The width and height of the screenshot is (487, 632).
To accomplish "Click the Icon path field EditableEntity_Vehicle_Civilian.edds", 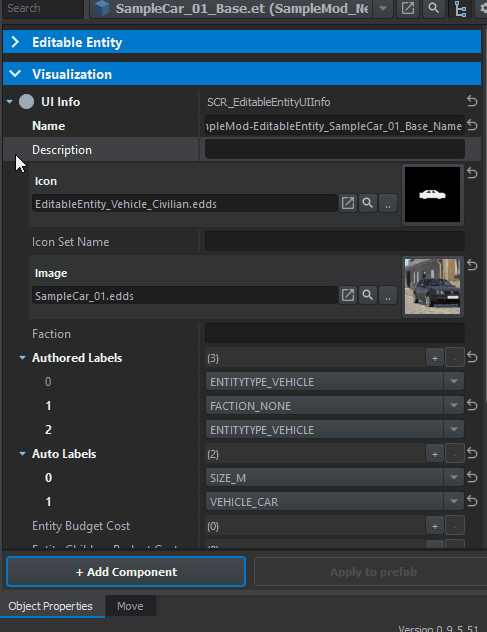I will 185,204.
